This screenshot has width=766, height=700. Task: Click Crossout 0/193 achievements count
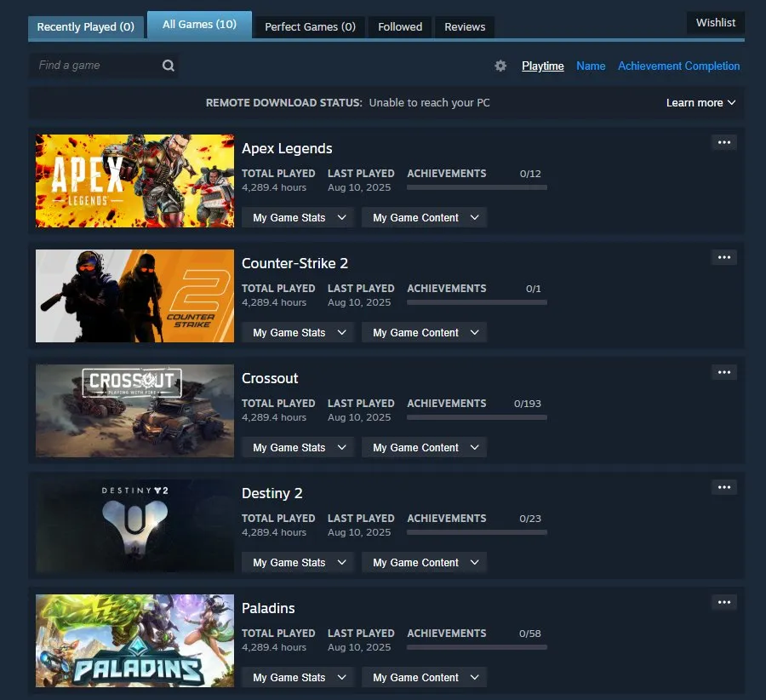527,404
